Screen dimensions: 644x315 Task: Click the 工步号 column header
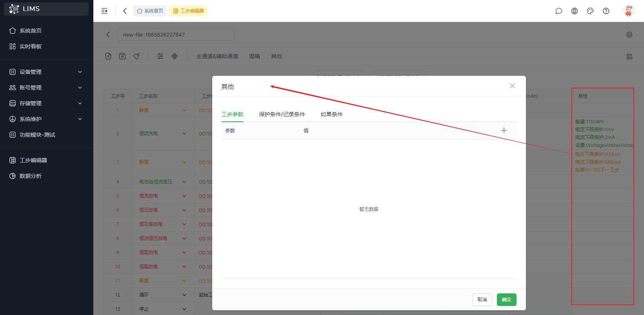pos(118,96)
